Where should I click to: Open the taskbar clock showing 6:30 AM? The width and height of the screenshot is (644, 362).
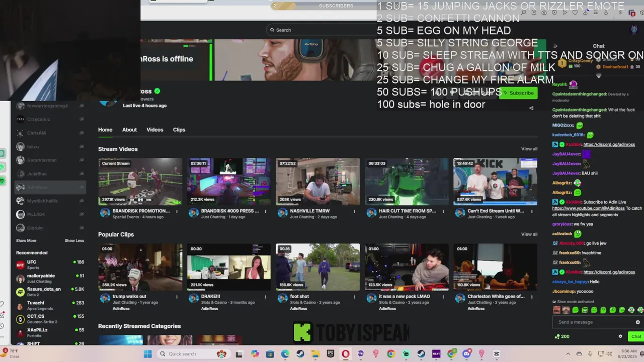(x=629, y=354)
